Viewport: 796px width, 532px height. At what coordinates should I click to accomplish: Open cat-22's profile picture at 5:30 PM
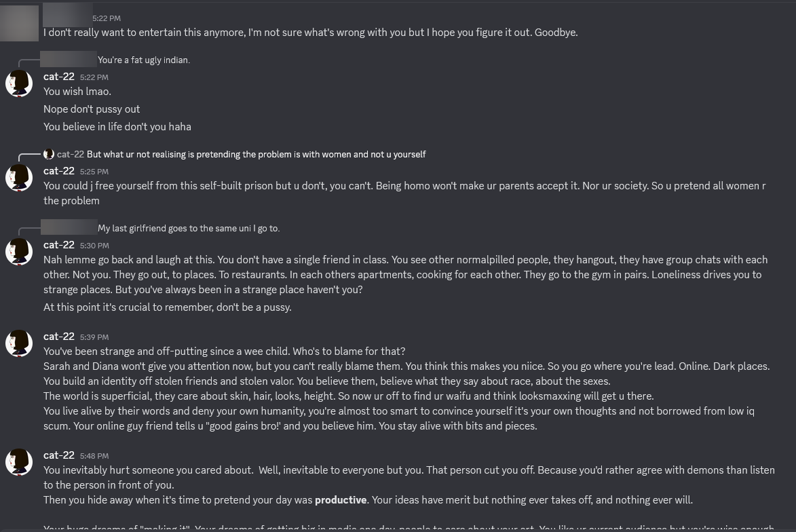(19, 252)
